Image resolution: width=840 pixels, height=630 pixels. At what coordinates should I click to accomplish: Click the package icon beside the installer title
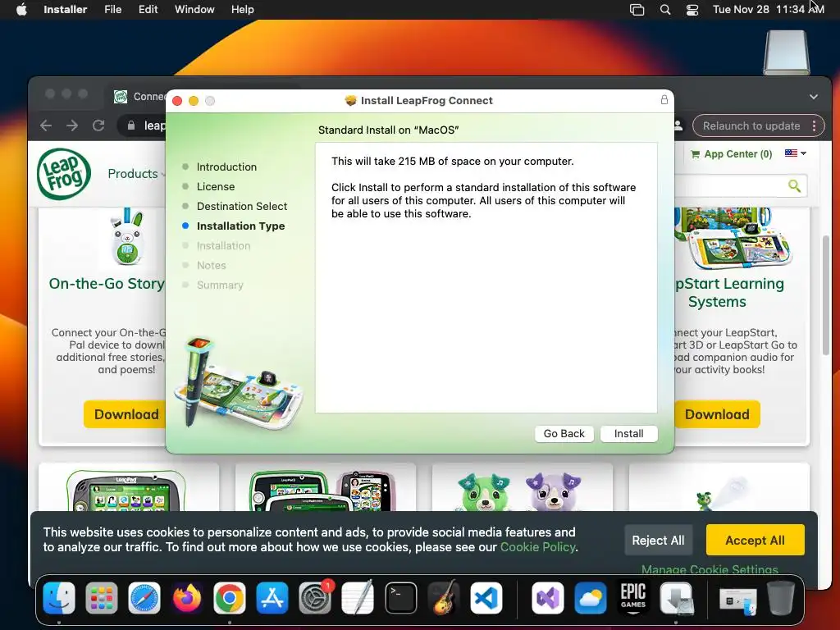click(351, 100)
